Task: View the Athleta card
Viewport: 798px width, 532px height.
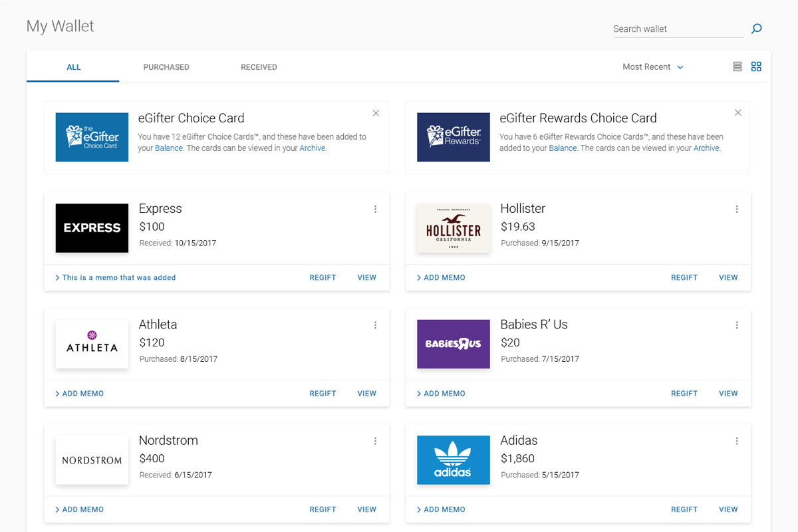Action: pos(367,394)
